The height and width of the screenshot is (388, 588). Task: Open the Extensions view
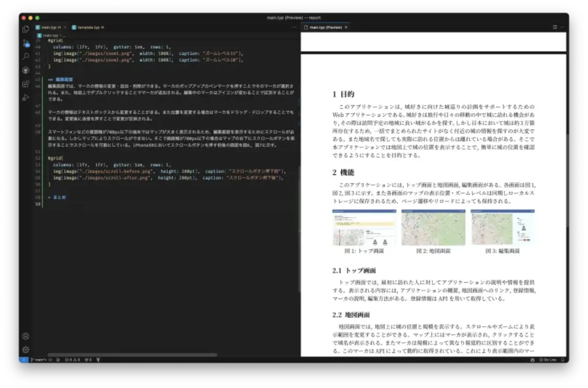point(26,84)
